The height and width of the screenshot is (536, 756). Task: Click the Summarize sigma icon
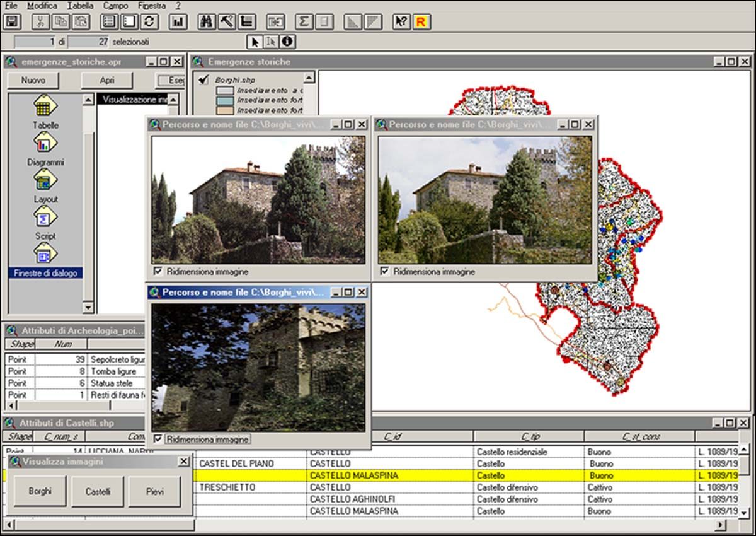(305, 21)
